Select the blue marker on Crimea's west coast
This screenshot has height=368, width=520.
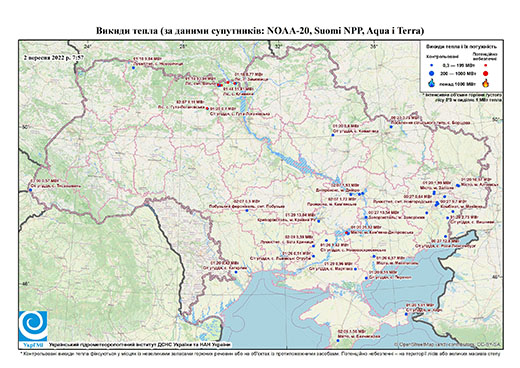[x=338, y=340]
